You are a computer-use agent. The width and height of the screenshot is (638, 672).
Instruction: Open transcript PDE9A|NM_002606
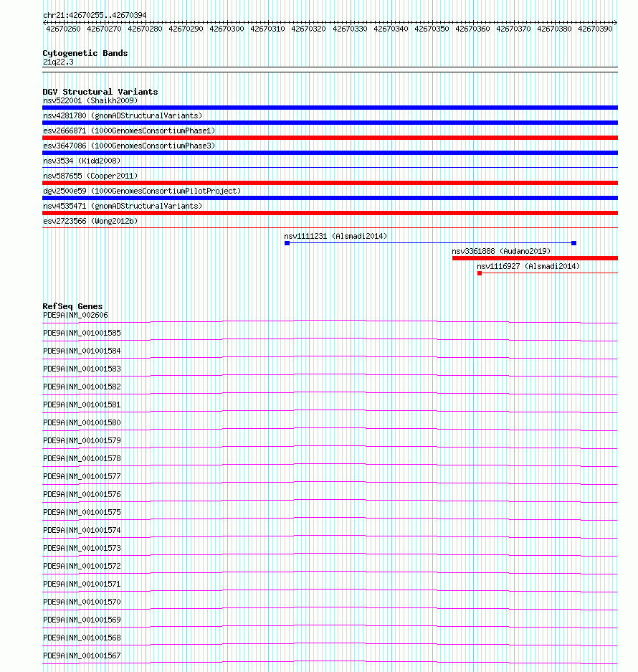75,315
